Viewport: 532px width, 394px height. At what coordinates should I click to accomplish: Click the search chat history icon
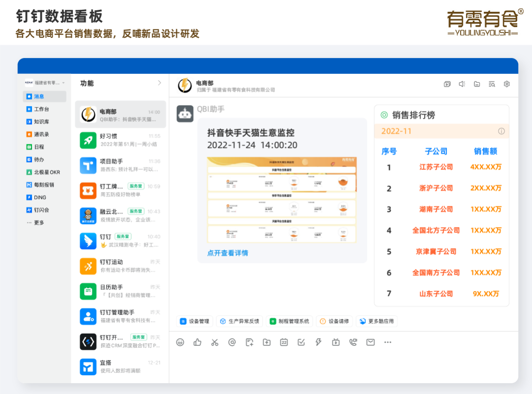click(x=492, y=84)
